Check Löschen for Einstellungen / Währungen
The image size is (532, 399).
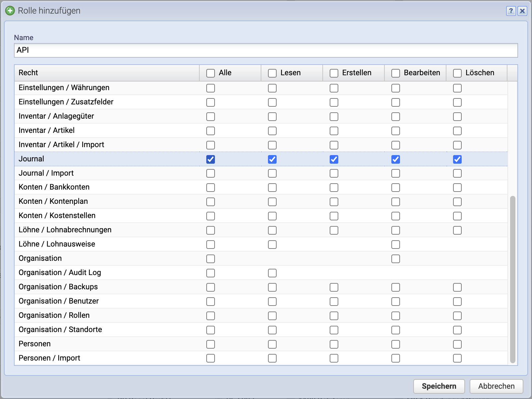tap(457, 88)
